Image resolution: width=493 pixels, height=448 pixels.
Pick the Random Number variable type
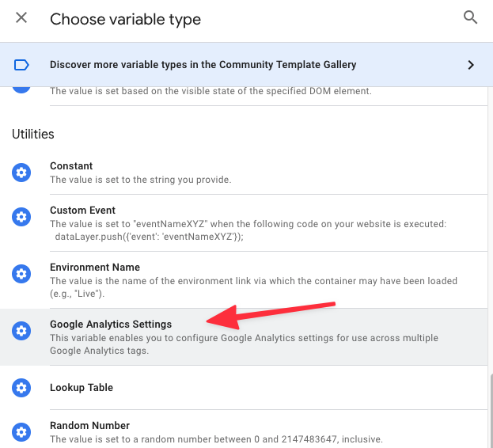pyautogui.click(x=244, y=429)
